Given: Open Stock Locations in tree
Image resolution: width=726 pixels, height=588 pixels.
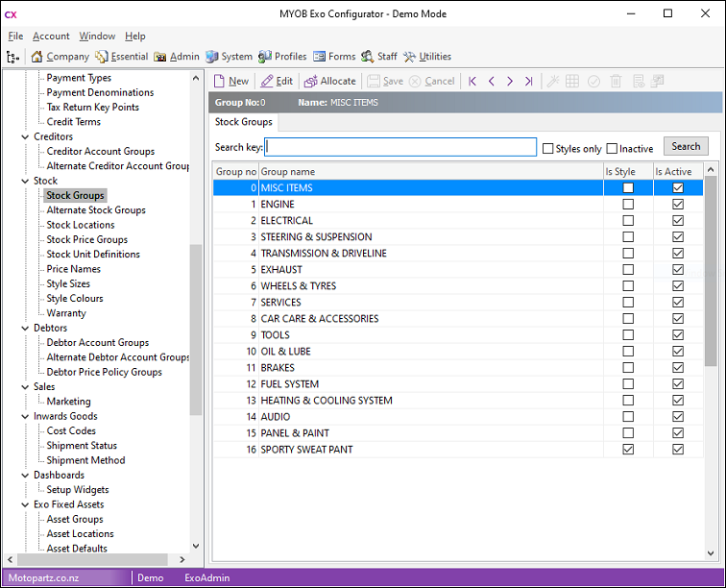Looking at the screenshot, I should [x=81, y=225].
